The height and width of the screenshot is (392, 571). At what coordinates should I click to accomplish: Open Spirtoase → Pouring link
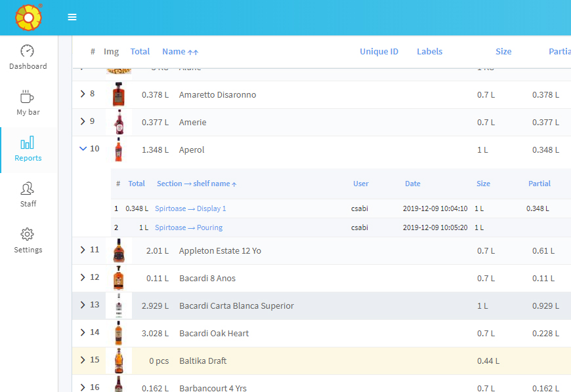point(188,227)
